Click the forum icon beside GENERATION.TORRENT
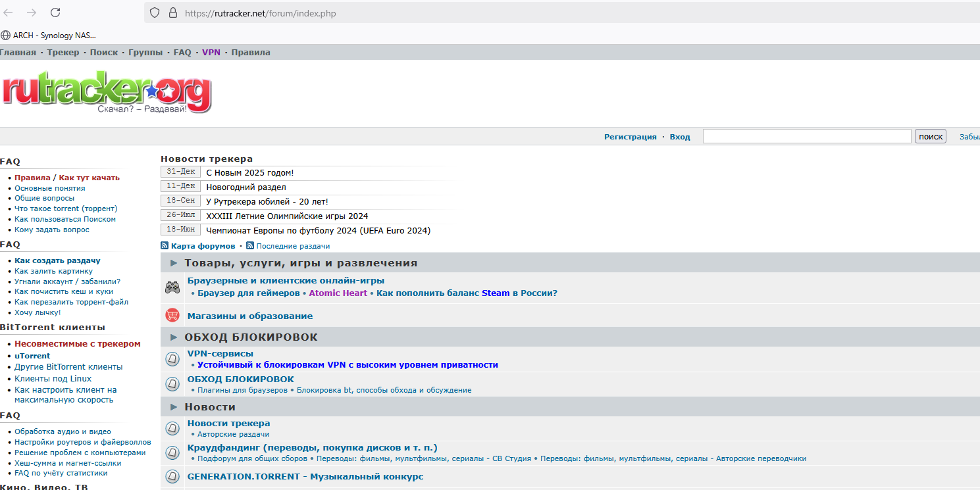The width and height of the screenshot is (980, 490). click(x=172, y=477)
